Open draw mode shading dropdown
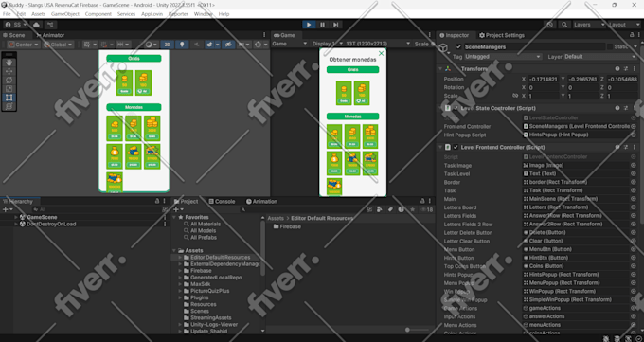This screenshot has width=644, height=342. (x=152, y=44)
